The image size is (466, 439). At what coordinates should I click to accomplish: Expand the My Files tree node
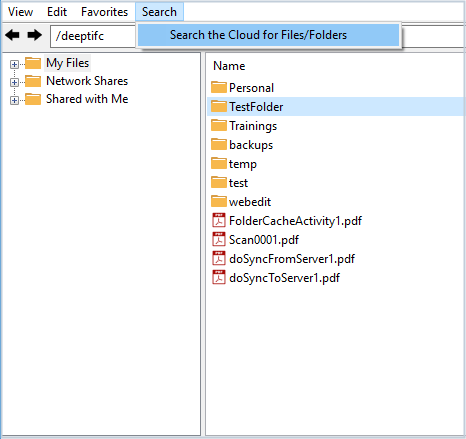[14, 64]
